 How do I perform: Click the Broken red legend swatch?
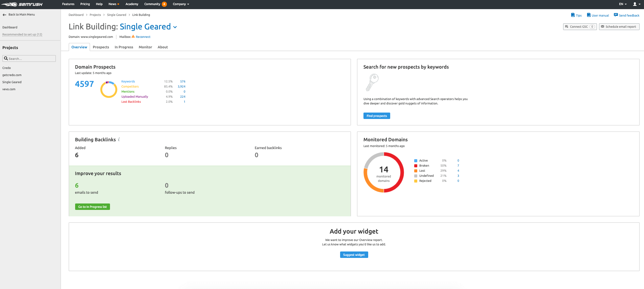pos(416,166)
